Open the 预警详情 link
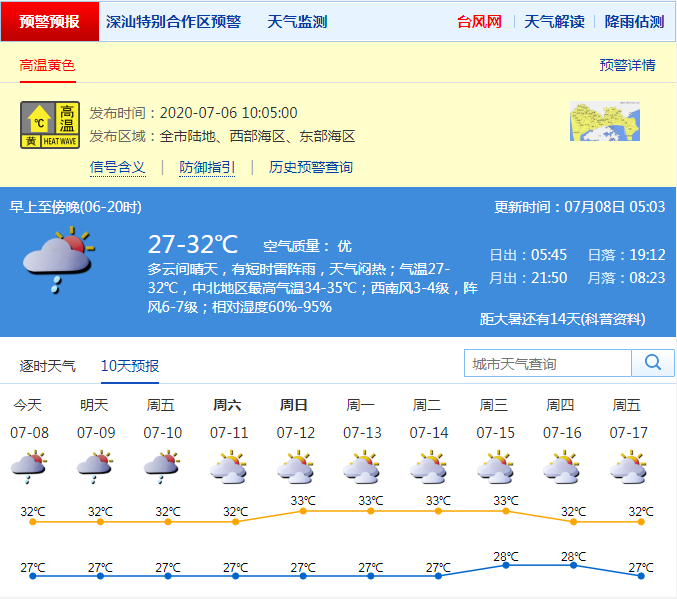677x599 pixels. coord(627,65)
